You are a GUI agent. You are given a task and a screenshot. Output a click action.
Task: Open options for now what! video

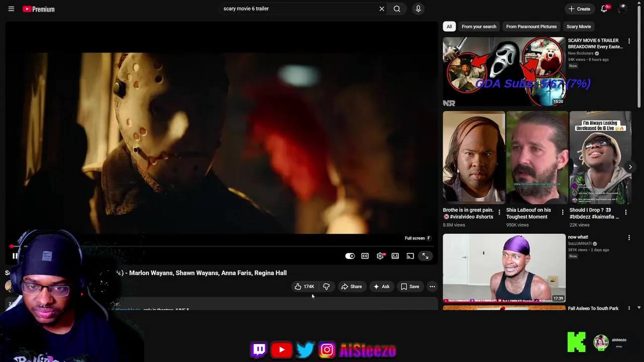click(x=629, y=237)
